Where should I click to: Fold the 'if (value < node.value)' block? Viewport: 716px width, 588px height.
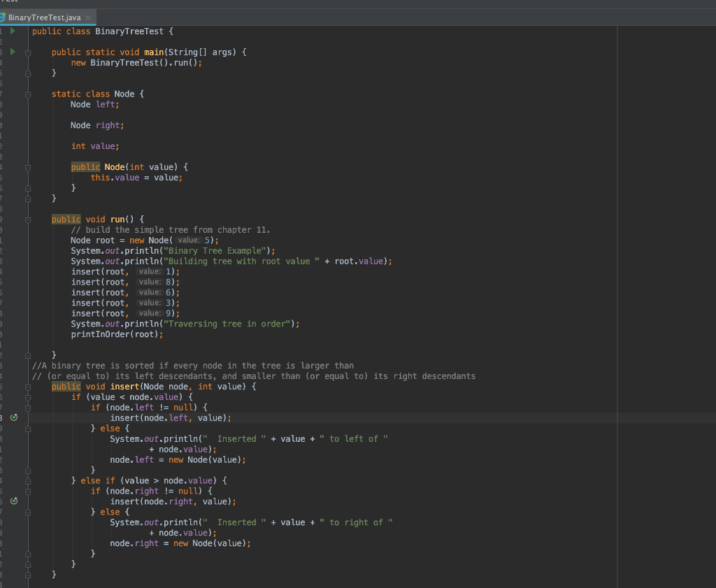[28, 398]
